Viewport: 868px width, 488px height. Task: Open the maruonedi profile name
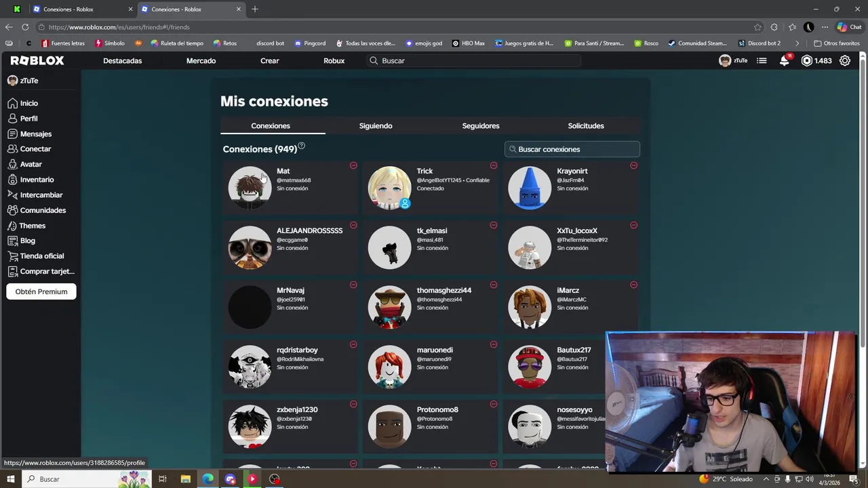coord(435,350)
